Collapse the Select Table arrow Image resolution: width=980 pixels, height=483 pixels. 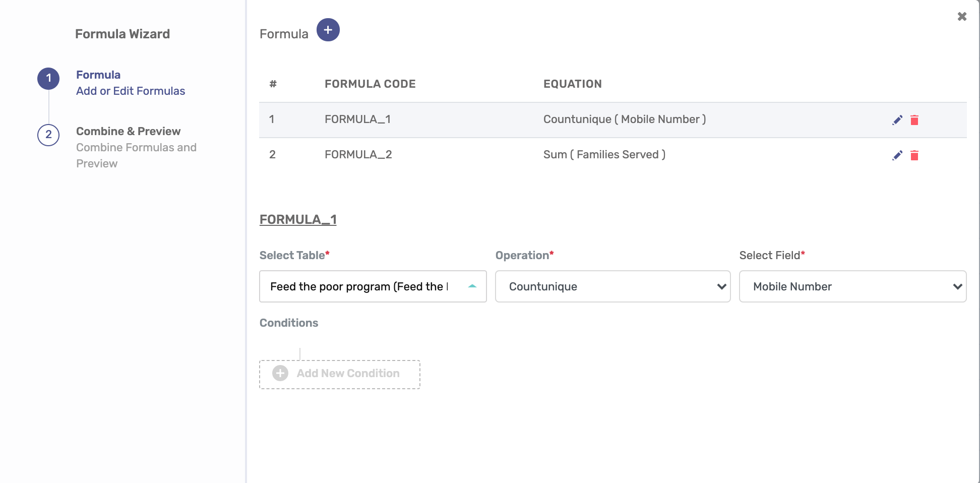tap(472, 286)
